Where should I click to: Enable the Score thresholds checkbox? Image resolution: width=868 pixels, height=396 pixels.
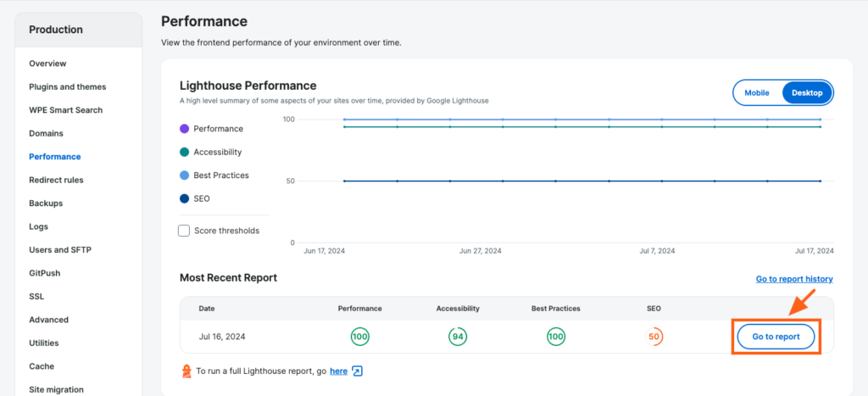[184, 231]
